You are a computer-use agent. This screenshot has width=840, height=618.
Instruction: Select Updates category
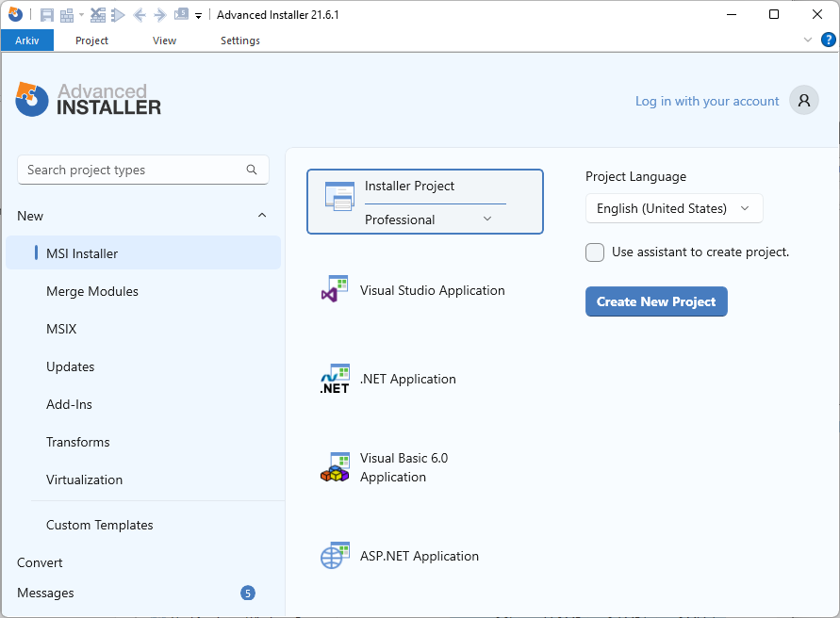pos(70,366)
